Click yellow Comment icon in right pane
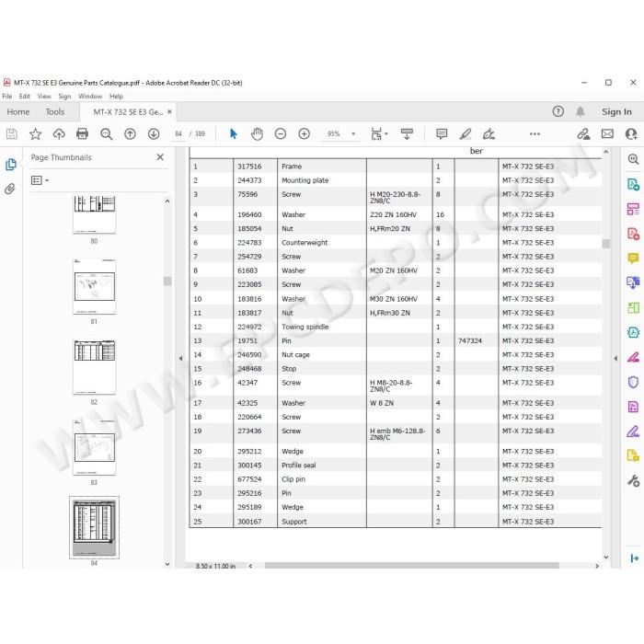This screenshot has width=644, height=644. (x=633, y=258)
